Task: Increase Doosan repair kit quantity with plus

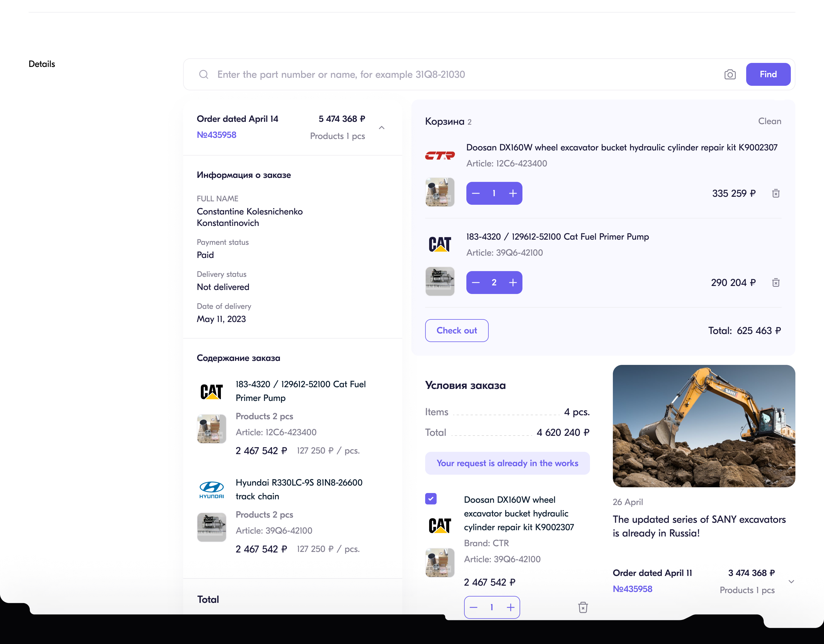Action: 513,193
